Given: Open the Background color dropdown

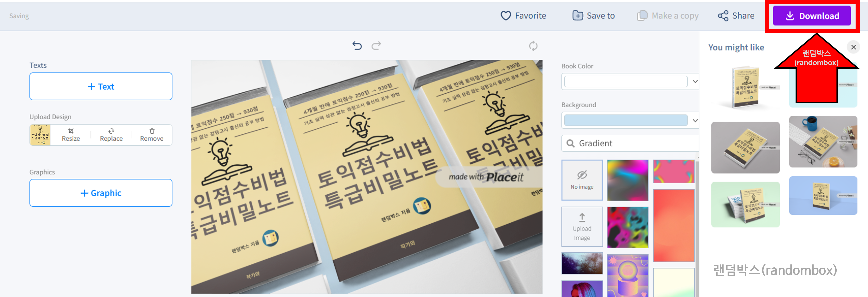Looking at the screenshot, I should [695, 120].
